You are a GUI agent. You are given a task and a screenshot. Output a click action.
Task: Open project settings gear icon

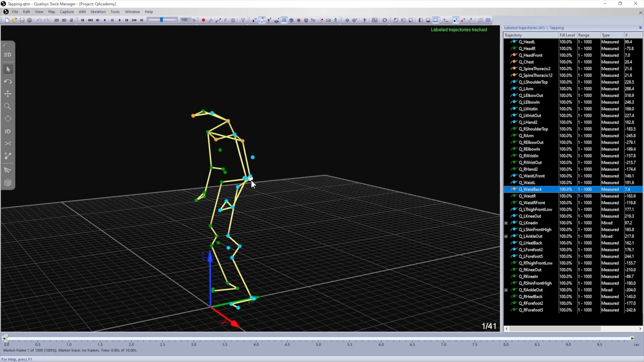click(x=30, y=20)
